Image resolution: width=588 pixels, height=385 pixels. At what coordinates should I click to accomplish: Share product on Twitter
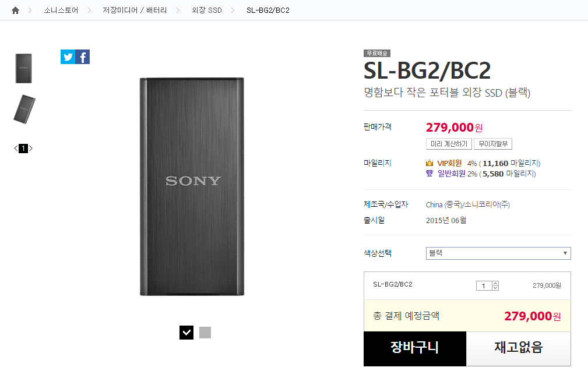[68, 57]
